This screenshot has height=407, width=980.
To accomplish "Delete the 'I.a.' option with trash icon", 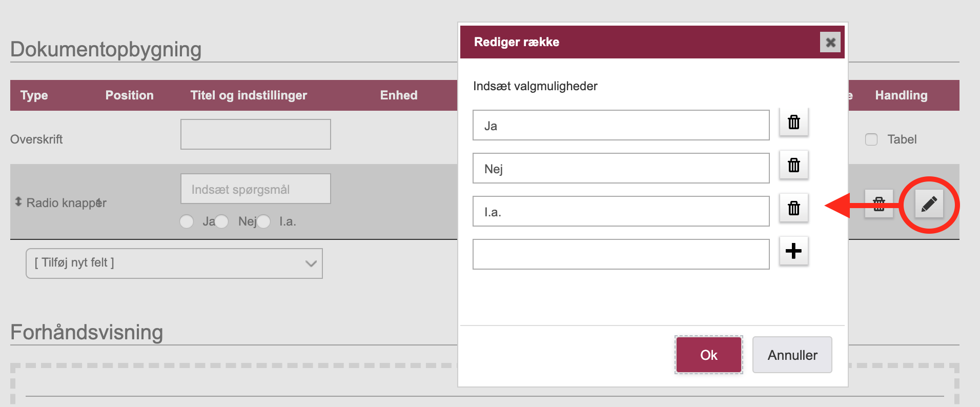I will coord(793,208).
